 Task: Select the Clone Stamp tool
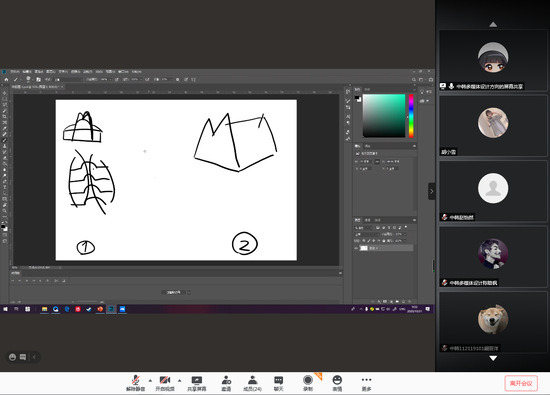pos(5,146)
